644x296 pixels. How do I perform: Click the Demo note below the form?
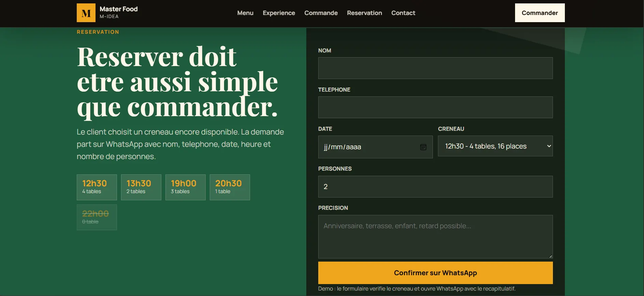point(416,289)
